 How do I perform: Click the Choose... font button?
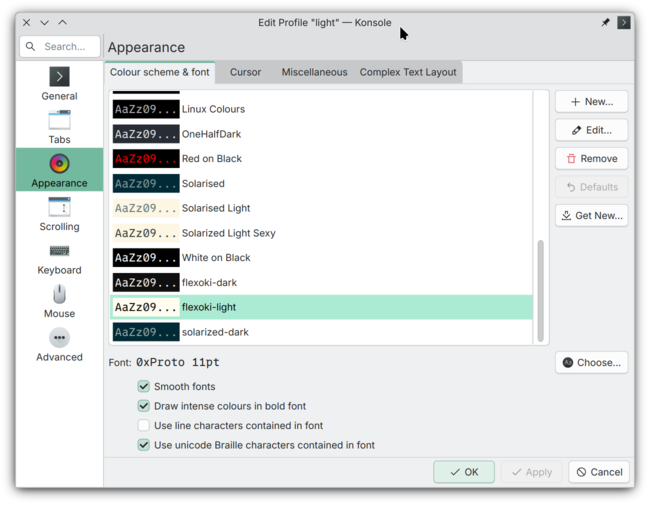592,363
